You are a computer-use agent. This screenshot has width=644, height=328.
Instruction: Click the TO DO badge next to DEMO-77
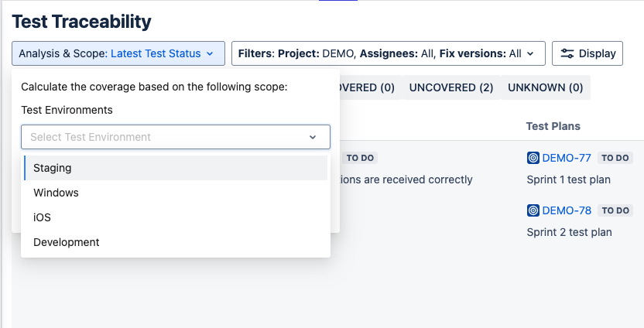point(615,158)
